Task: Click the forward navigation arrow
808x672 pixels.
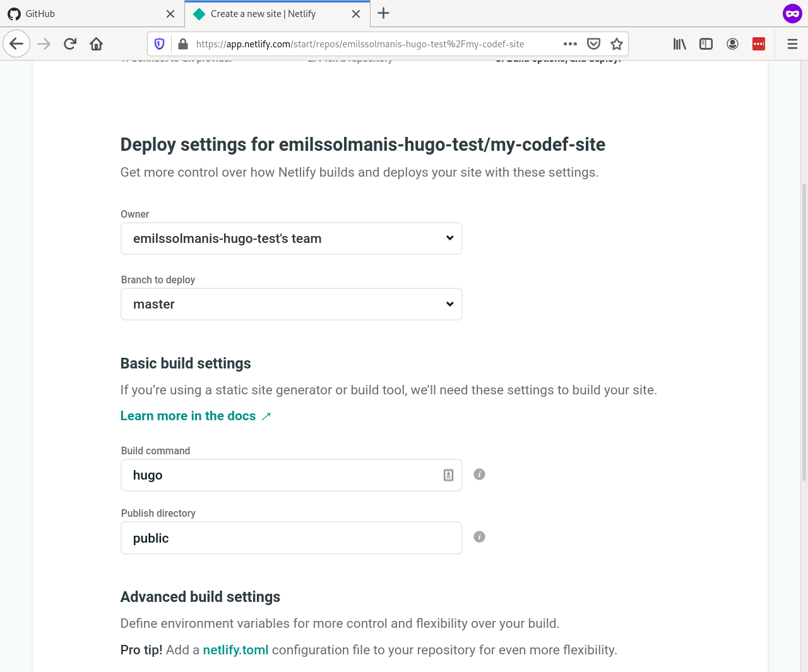Action: pos(44,44)
